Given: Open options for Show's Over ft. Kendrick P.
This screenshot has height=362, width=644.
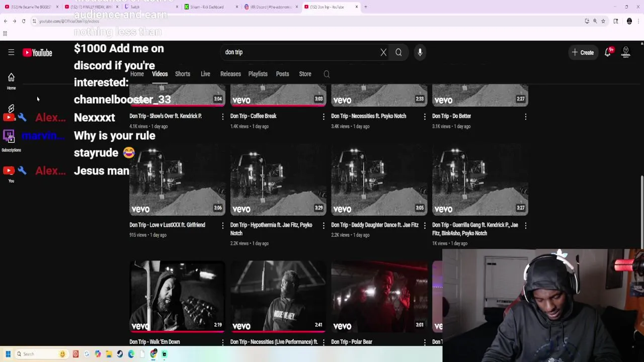Looking at the screenshot, I should 222,117.
